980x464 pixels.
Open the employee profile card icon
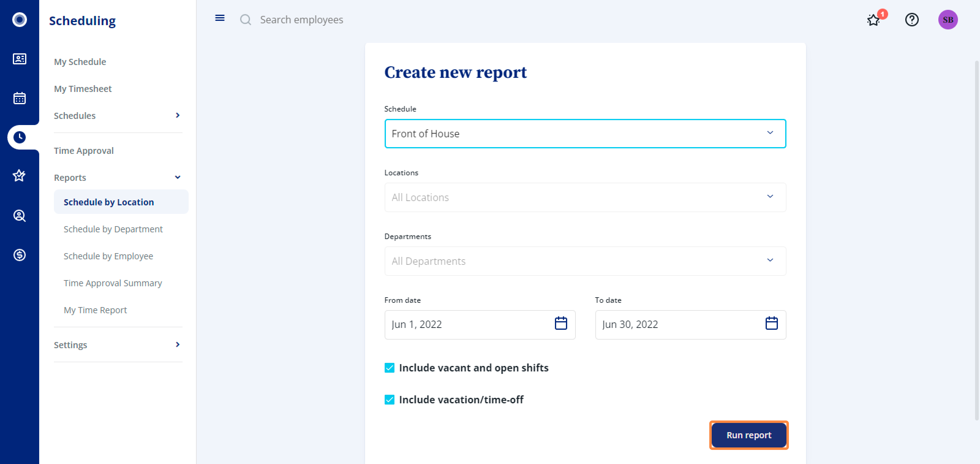(19, 59)
